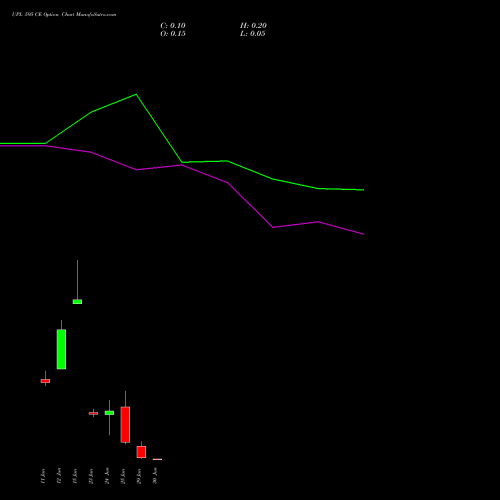Click the small green candle with long lower wick
This screenshot has width=500, height=500.
(x=109, y=413)
